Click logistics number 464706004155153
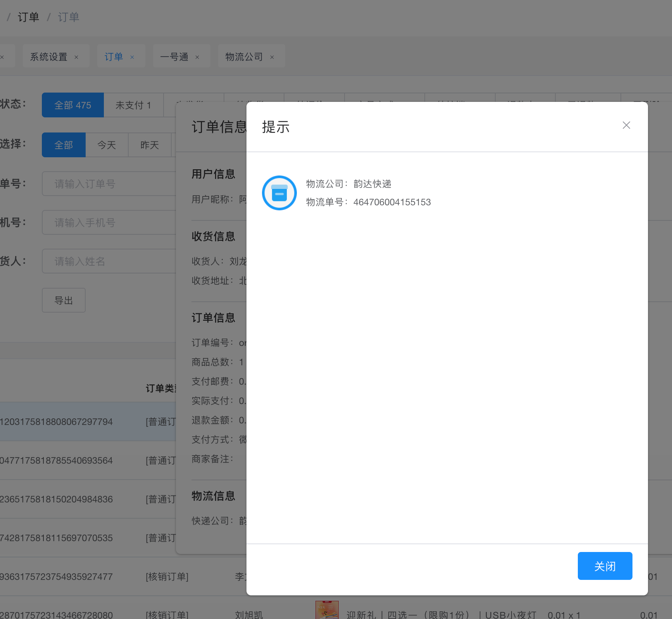The image size is (672, 619). (392, 202)
